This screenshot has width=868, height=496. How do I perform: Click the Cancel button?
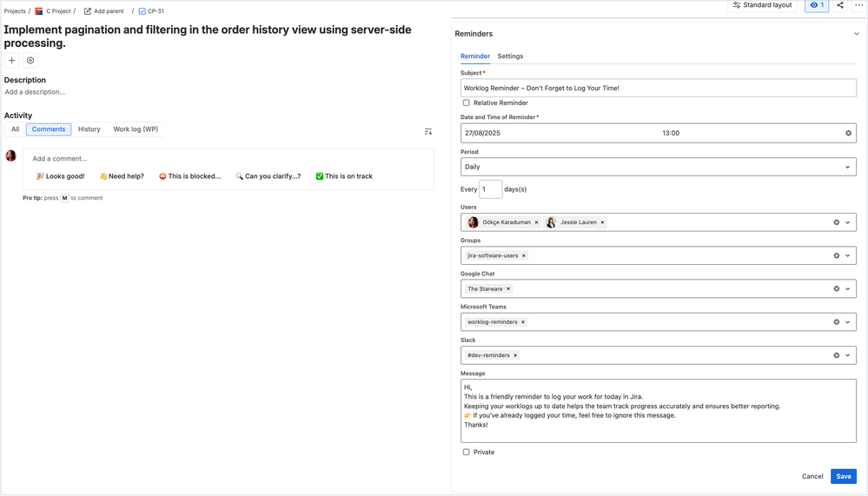coord(812,476)
